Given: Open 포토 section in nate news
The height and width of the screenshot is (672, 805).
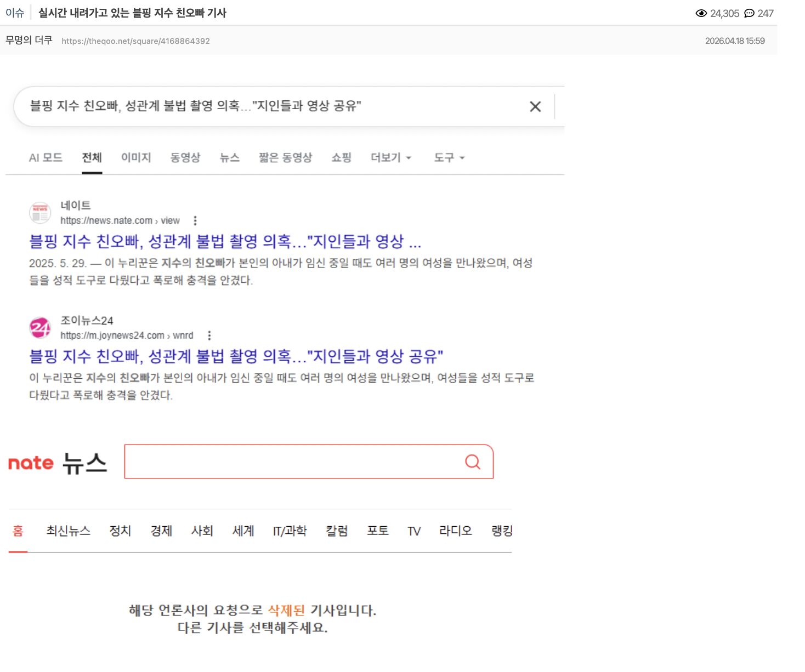Looking at the screenshot, I should [x=378, y=531].
